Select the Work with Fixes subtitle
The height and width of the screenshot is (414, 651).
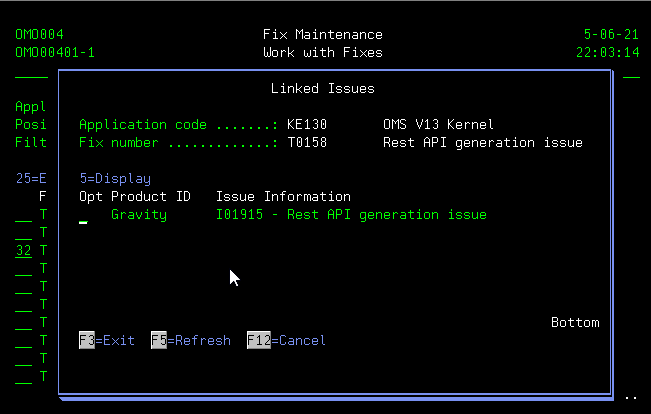322,53
